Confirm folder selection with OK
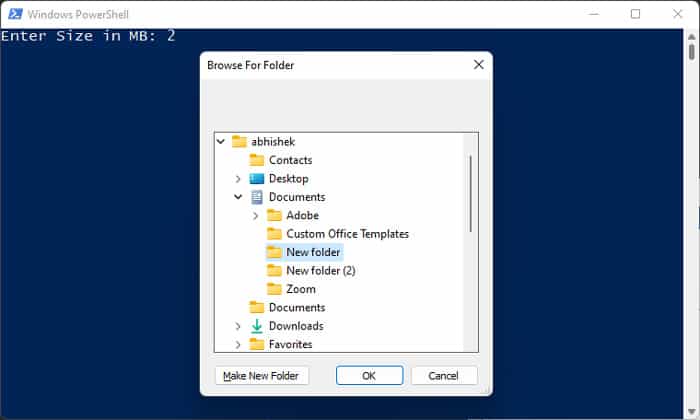Viewport: 700px width, 420px height. [x=369, y=376]
